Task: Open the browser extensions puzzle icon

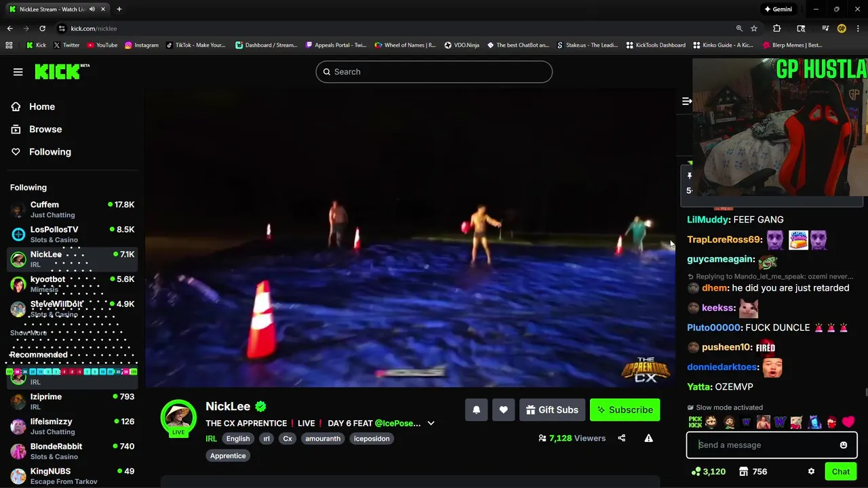Action: pyautogui.click(x=777, y=28)
